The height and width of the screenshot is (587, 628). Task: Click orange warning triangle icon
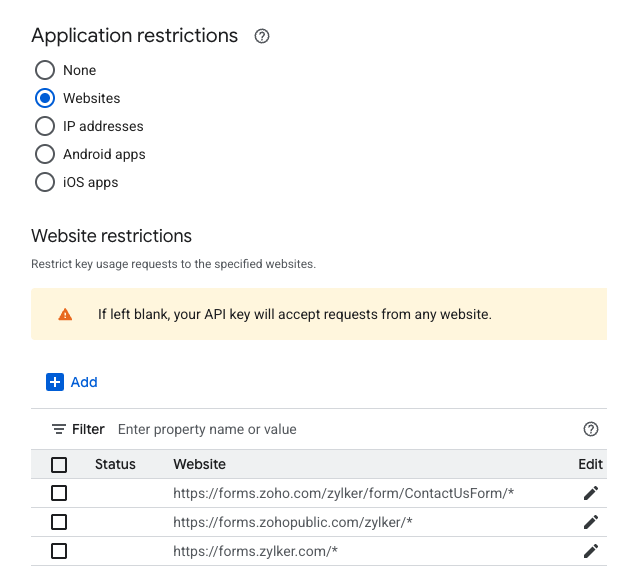point(65,314)
